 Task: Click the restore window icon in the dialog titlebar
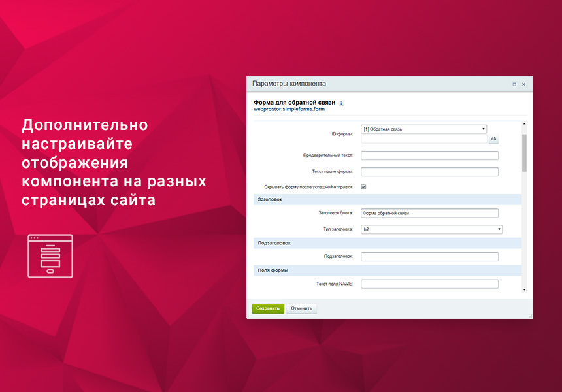point(514,84)
